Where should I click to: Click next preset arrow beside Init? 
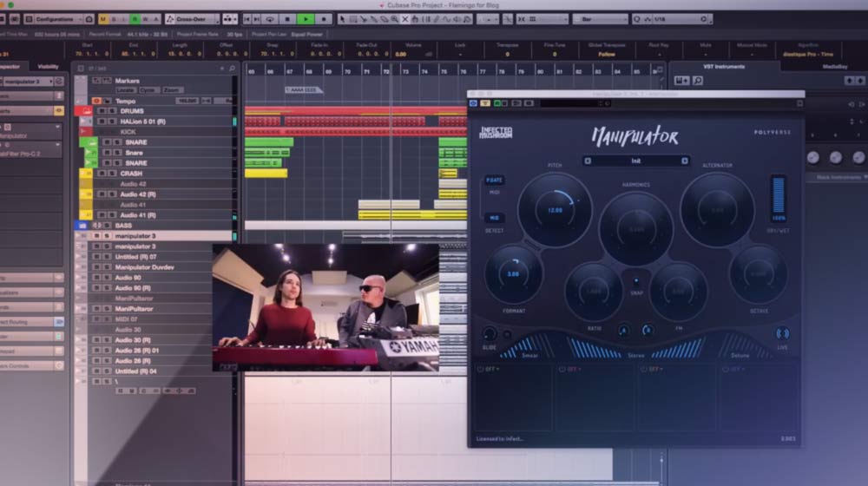click(x=685, y=161)
